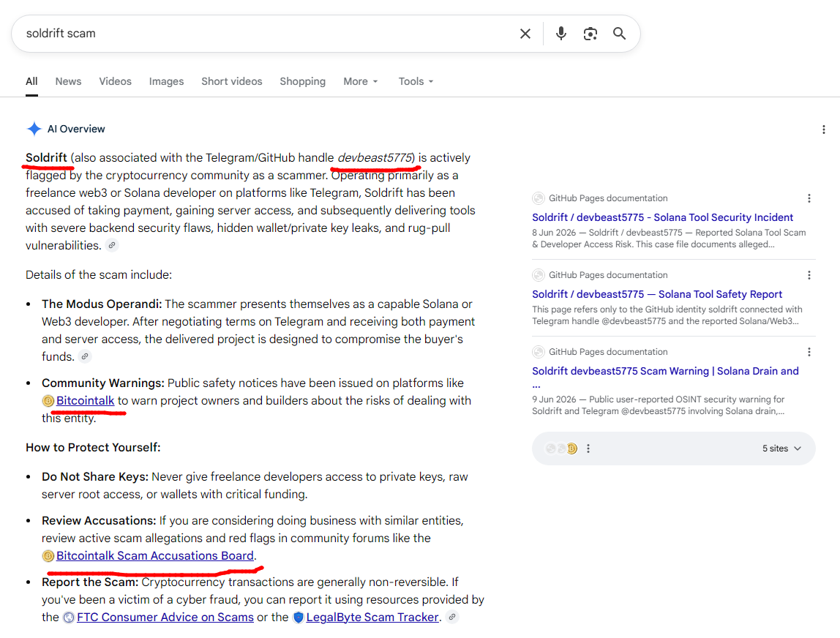
Task: Open source link icon after LegalByte Scam Tracker
Action: click(x=452, y=617)
